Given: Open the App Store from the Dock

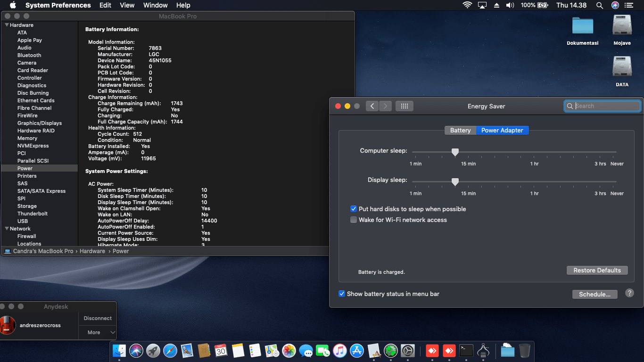Looking at the screenshot, I should 357,351.
